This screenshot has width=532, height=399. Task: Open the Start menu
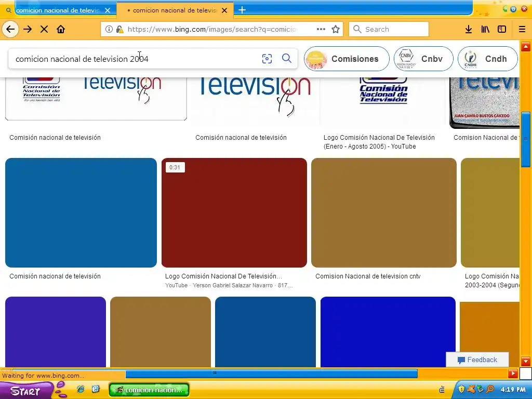[x=25, y=391]
